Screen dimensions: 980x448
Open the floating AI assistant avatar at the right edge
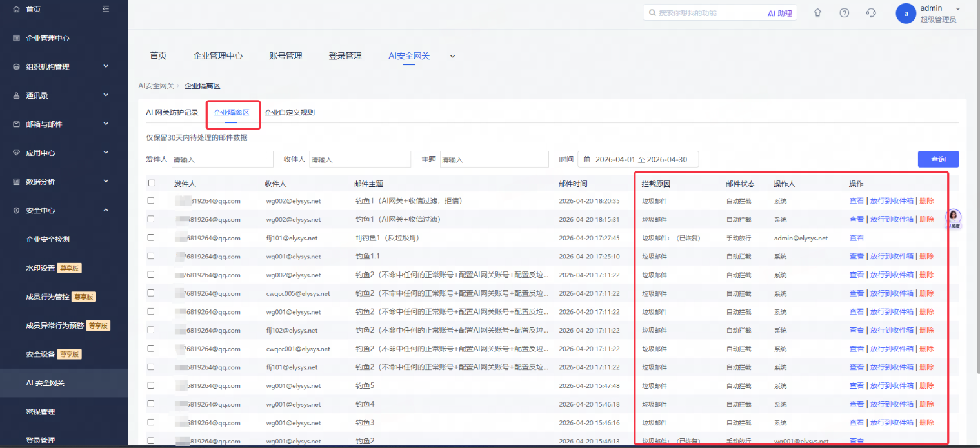point(954,219)
